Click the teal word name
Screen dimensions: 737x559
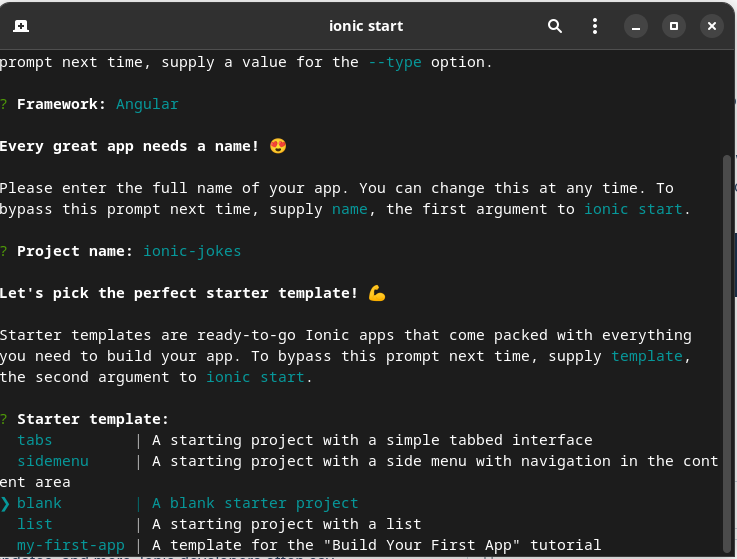tap(350, 209)
